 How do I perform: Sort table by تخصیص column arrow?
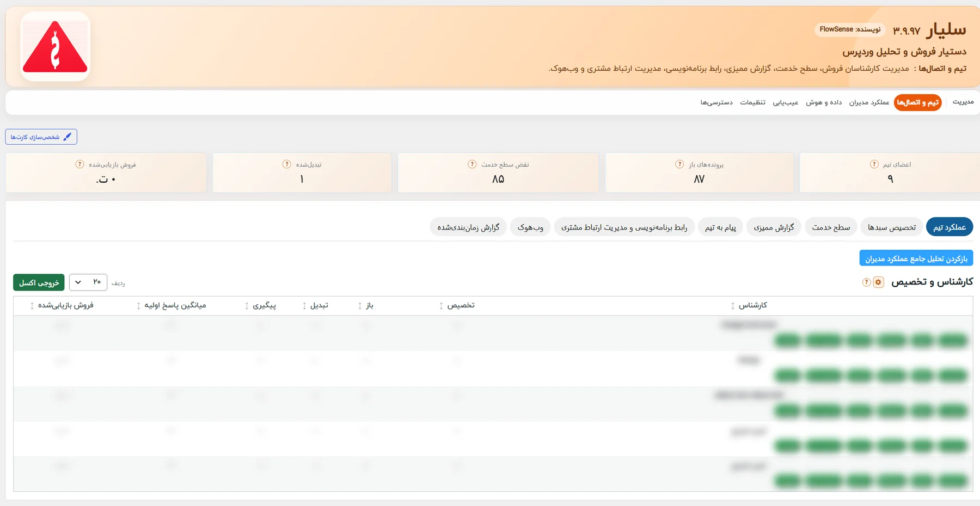click(x=441, y=306)
